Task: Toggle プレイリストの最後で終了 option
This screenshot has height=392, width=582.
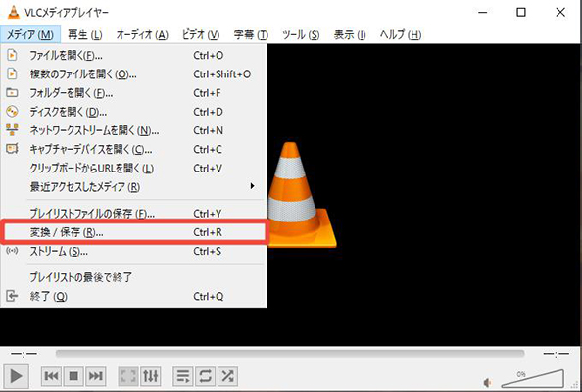Action: [133, 277]
